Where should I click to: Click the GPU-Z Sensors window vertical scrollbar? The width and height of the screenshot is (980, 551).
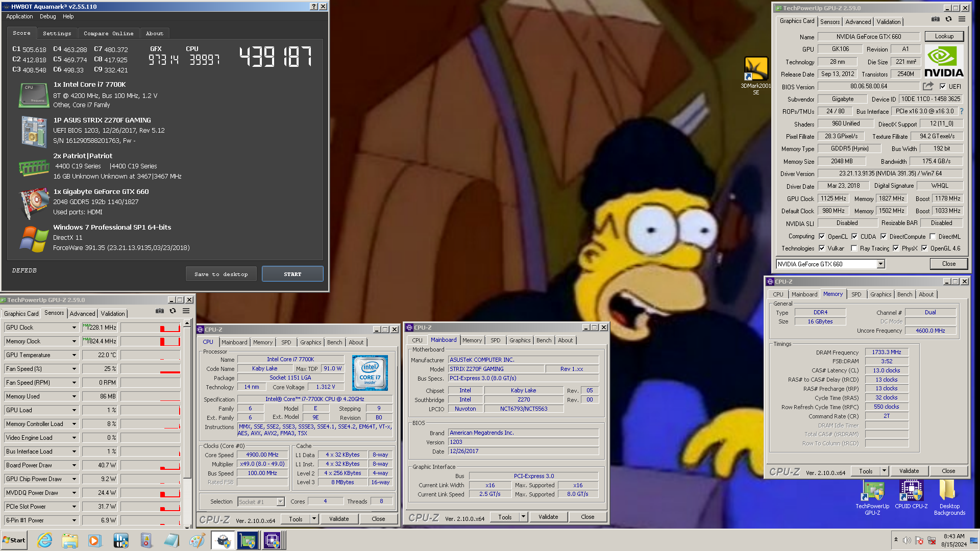(x=187, y=423)
